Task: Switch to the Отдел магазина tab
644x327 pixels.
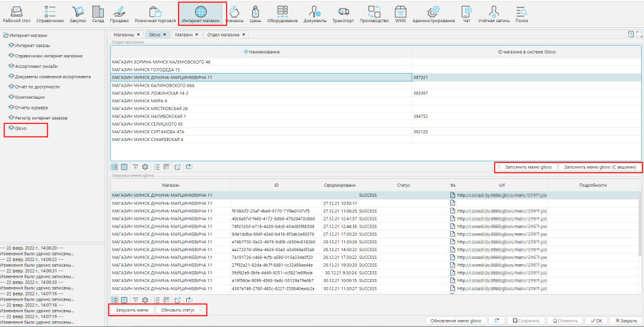Action: point(222,34)
